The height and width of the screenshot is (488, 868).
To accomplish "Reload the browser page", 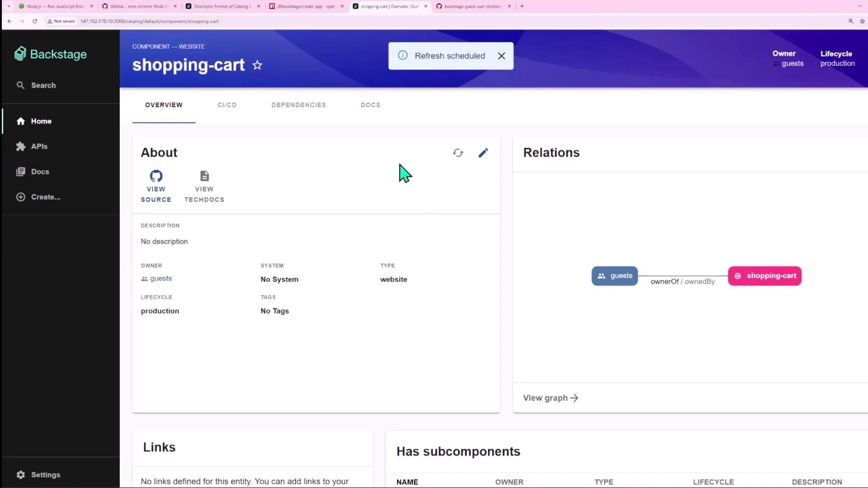I will tap(34, 21).
